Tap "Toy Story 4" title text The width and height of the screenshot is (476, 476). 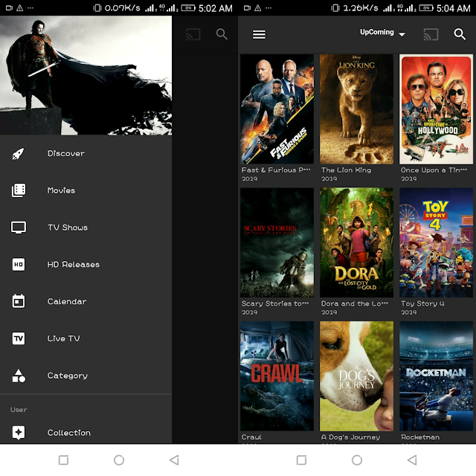pyautogui.click(x=422, y=303)
